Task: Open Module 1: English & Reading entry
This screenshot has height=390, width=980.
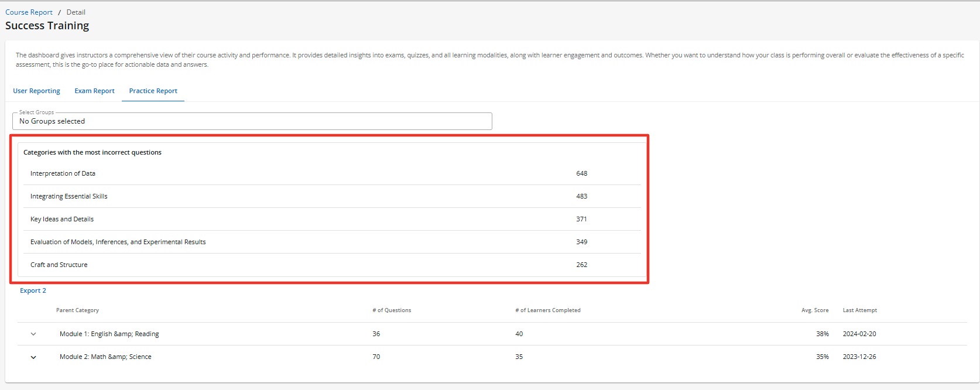Action: pos(109,334)
